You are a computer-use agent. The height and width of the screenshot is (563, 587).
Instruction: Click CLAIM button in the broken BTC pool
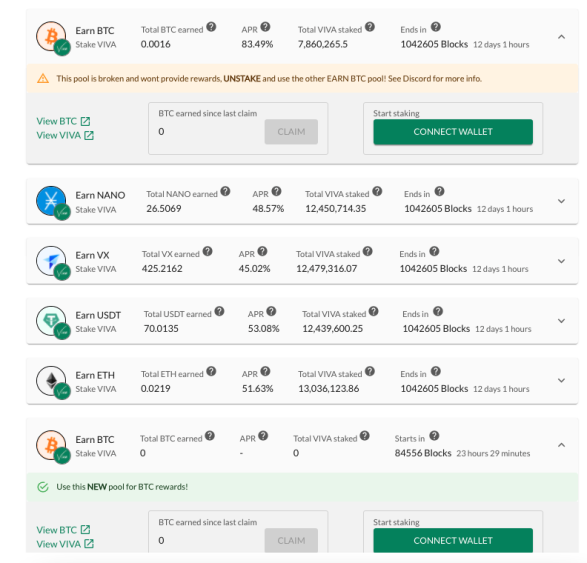point(291,132)
